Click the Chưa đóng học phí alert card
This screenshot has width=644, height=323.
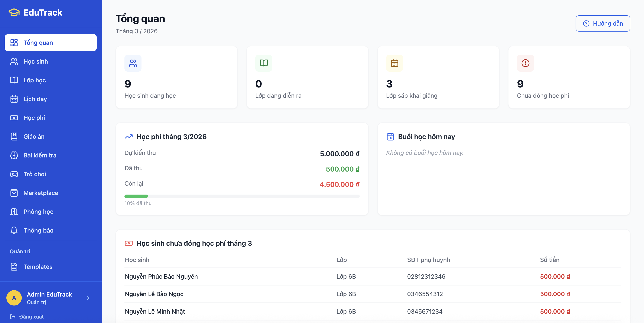tap(569, 77)
